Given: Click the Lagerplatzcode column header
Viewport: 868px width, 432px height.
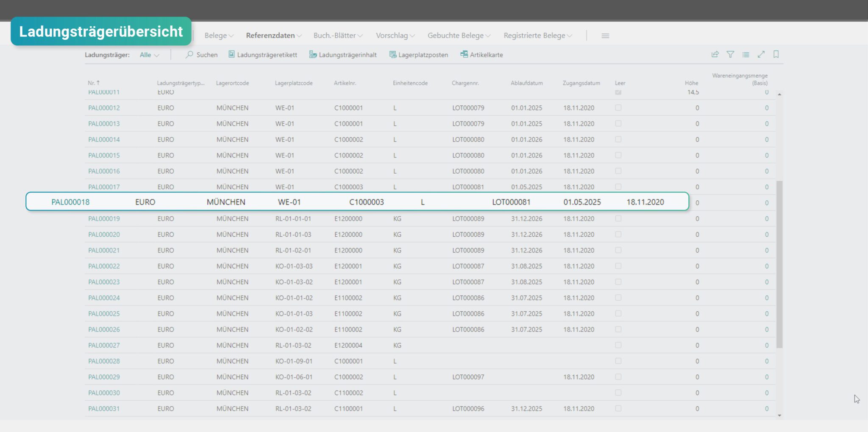Looking at the screenshot, I should pos(294,83).
